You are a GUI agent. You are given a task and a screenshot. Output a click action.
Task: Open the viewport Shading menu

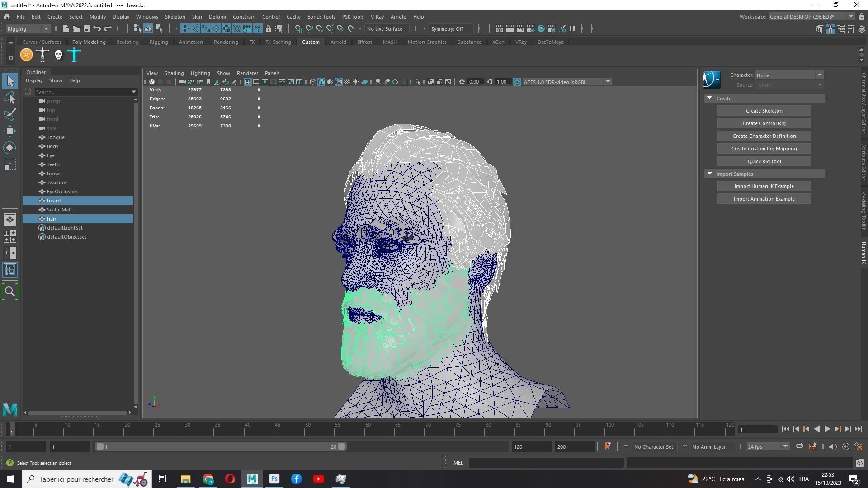click(x=174, y=73)
